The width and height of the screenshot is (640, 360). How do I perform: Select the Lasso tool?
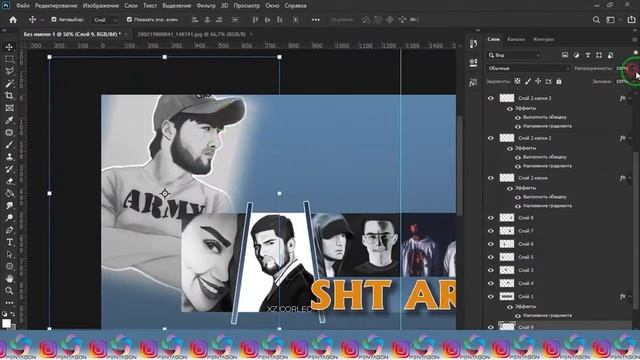coord(9,71)
